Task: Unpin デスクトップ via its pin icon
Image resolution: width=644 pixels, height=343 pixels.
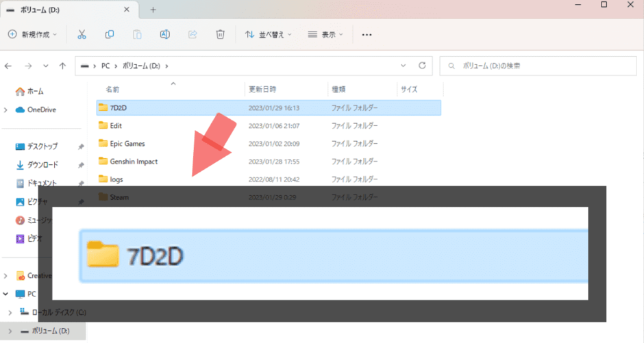Action: (x=81, y=147)
